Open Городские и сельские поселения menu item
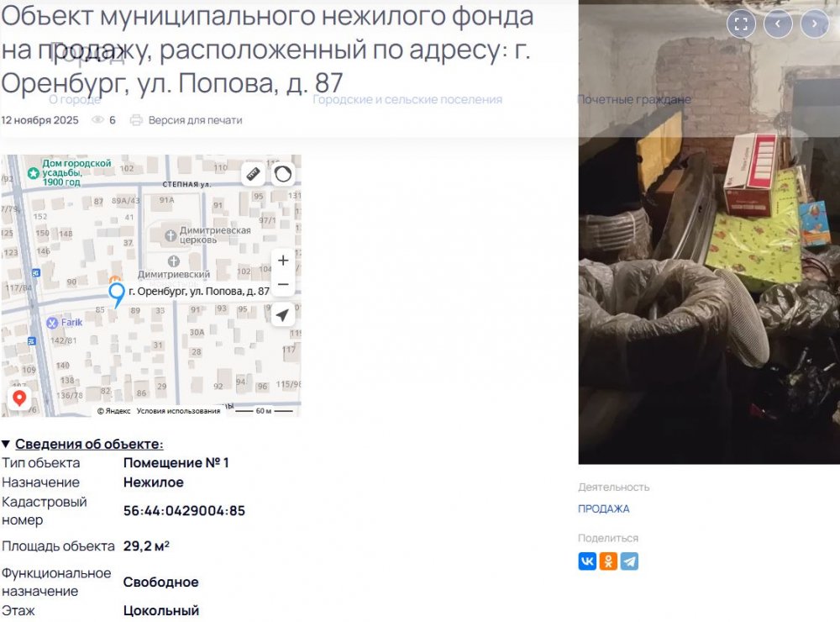The image size is (840, 622). (x=407, y=100)
